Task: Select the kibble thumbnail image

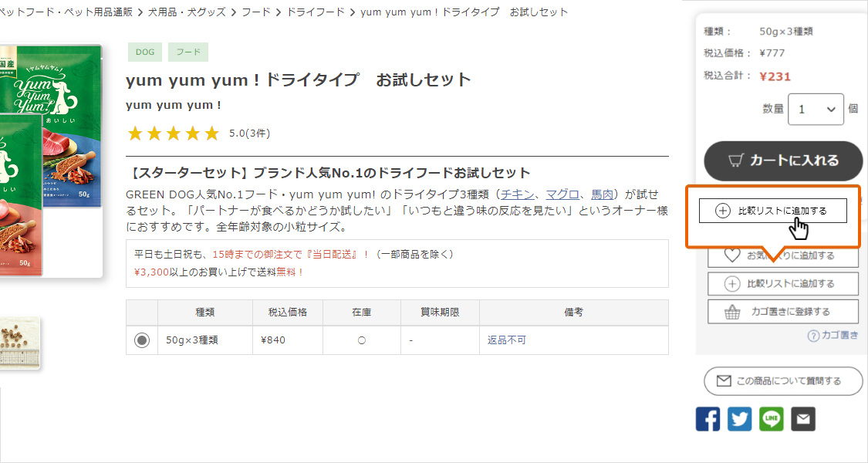Action: [20, 343]
